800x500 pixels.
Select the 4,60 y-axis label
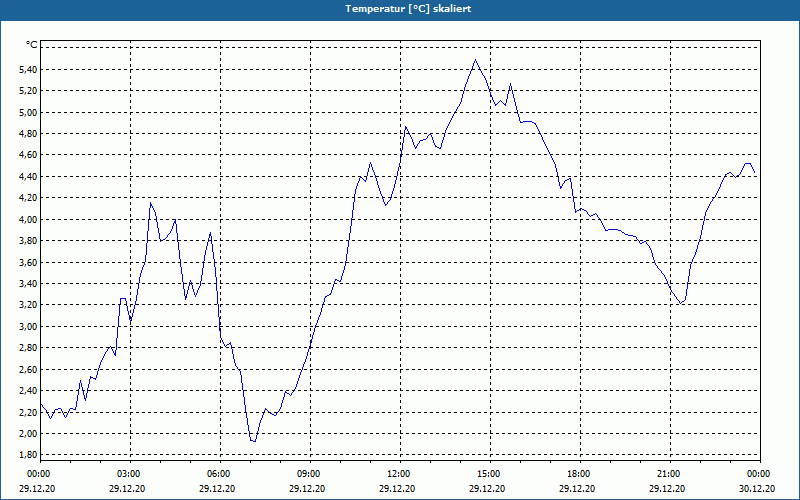28,155
